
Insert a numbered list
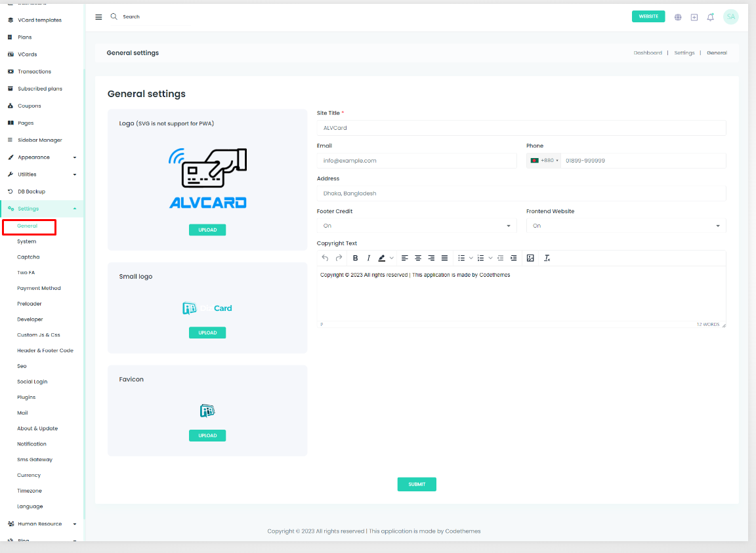(x=480, y=258)
